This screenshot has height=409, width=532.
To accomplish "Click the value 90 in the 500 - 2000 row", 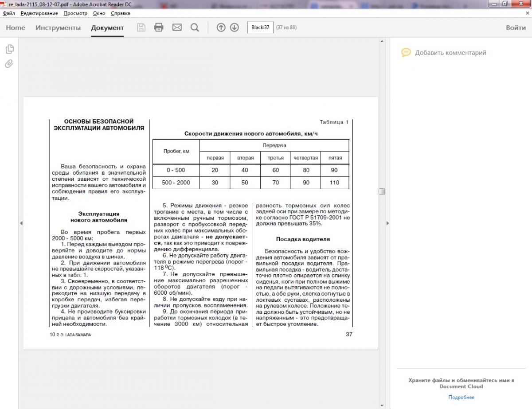I will (305, 183).
